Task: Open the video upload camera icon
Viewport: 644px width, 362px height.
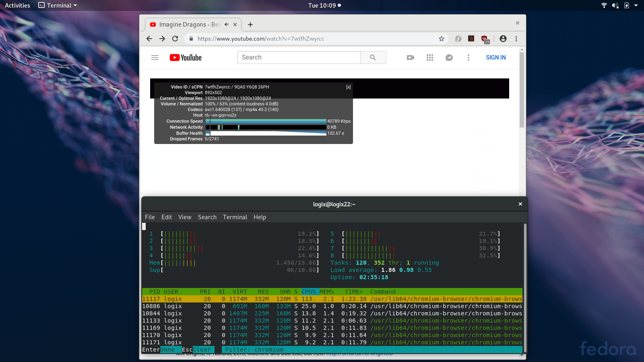Action: click(410, 58)
